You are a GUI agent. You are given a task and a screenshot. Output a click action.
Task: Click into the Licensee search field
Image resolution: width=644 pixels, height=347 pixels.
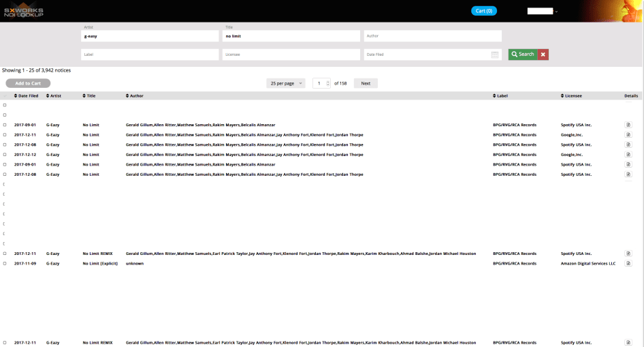(x=291, y=55)
